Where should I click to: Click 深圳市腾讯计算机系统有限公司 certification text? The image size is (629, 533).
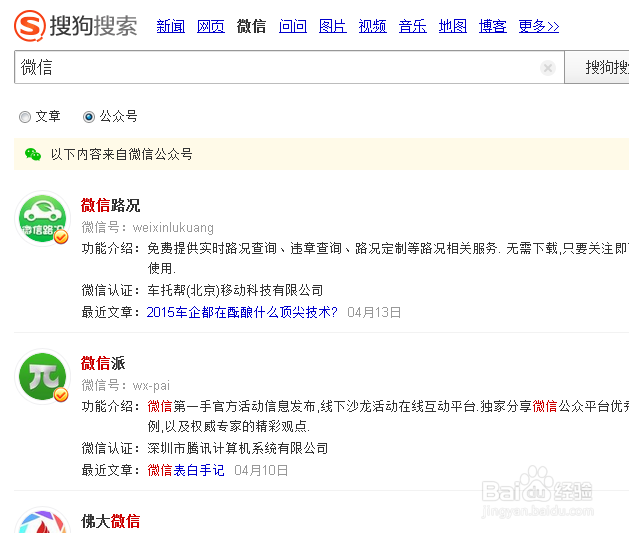237,448
